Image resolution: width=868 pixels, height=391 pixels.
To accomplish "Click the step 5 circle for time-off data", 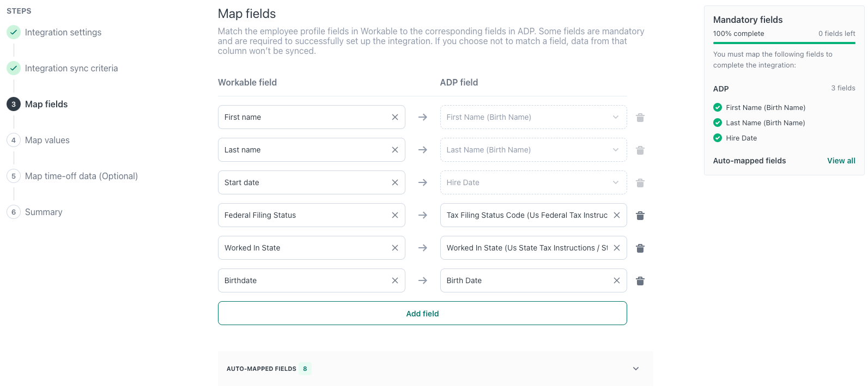I will [x=14, y=176].
